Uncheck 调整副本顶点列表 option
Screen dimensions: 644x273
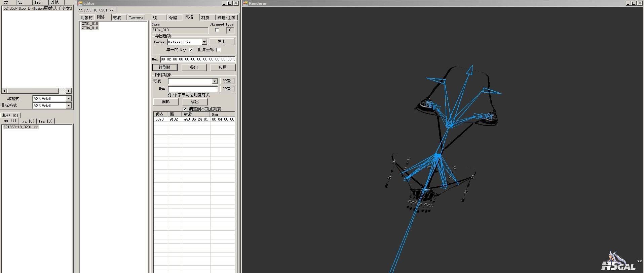coord(185,109)
